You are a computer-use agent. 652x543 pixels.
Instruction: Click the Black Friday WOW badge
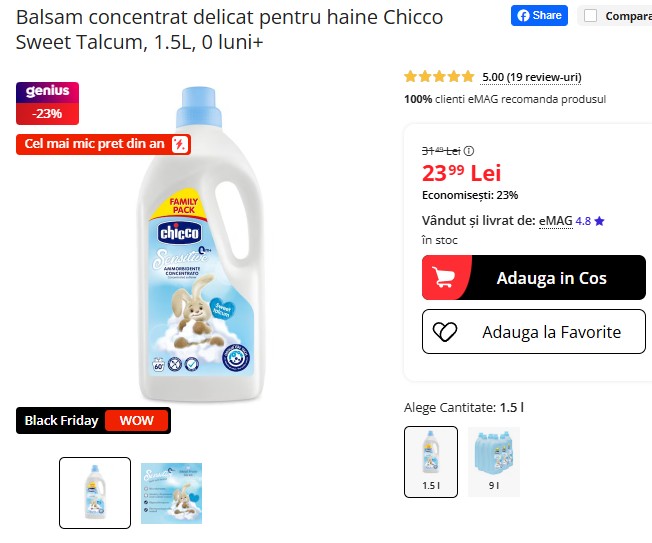click(94, 420)
